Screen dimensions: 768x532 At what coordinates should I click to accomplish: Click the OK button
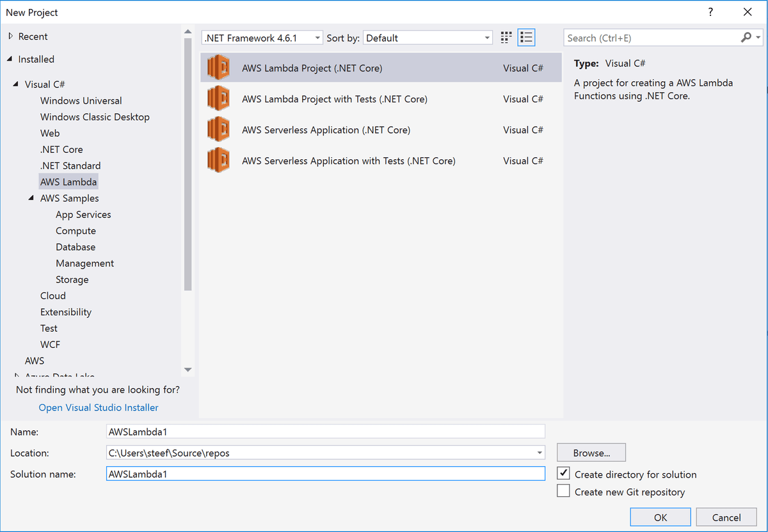pos(660,517)
